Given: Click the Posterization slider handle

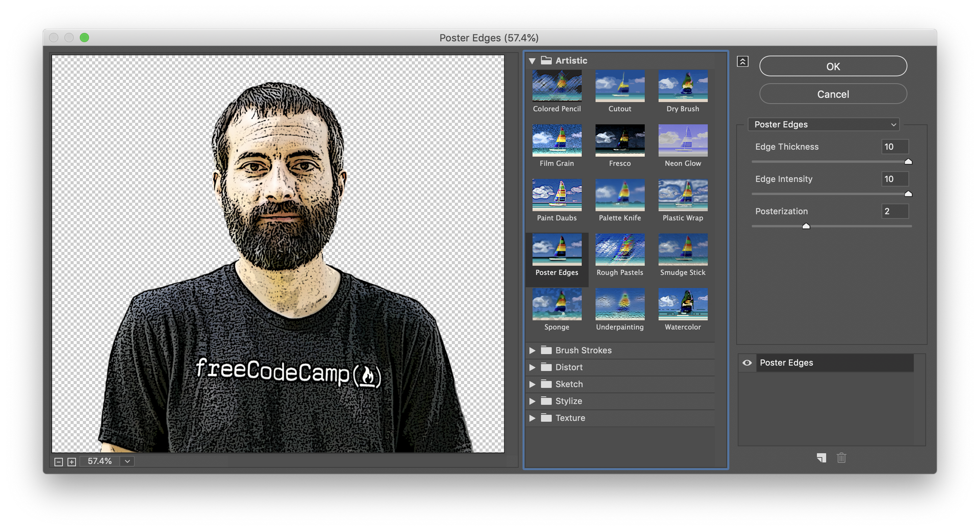Looking at the screenshot, I should (x=806, y=226).
